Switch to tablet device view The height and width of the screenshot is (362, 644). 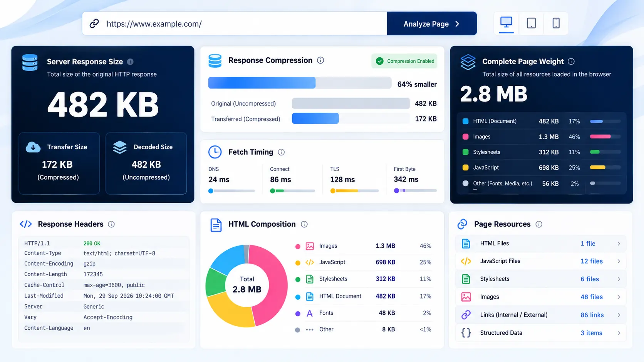[x=531, y=23]
